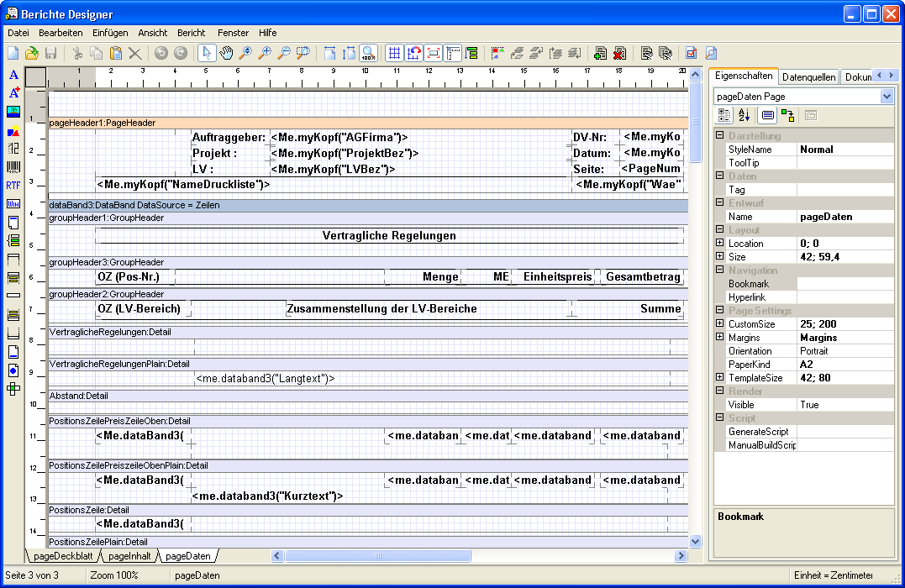Select the Win control tool in toolbox

pos(13,203)
